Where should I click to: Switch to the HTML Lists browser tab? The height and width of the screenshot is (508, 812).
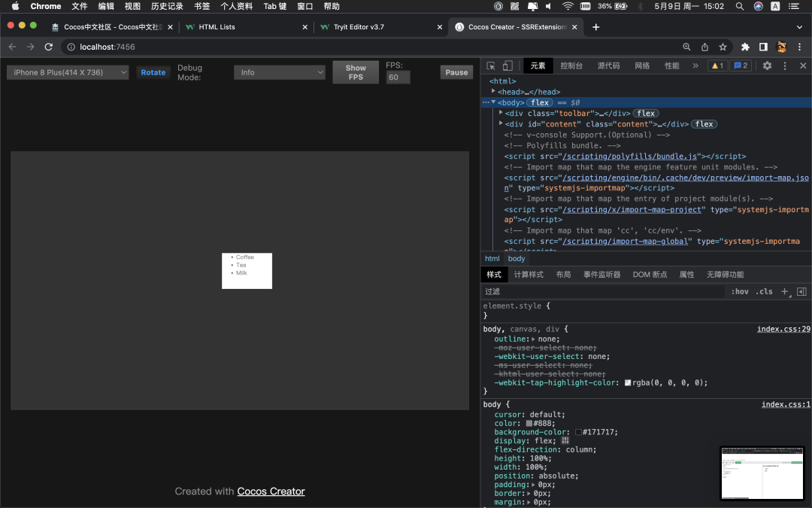pos(217,26)
